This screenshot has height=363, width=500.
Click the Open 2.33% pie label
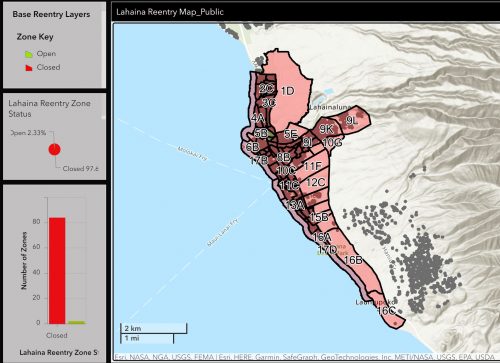point(28,133)
